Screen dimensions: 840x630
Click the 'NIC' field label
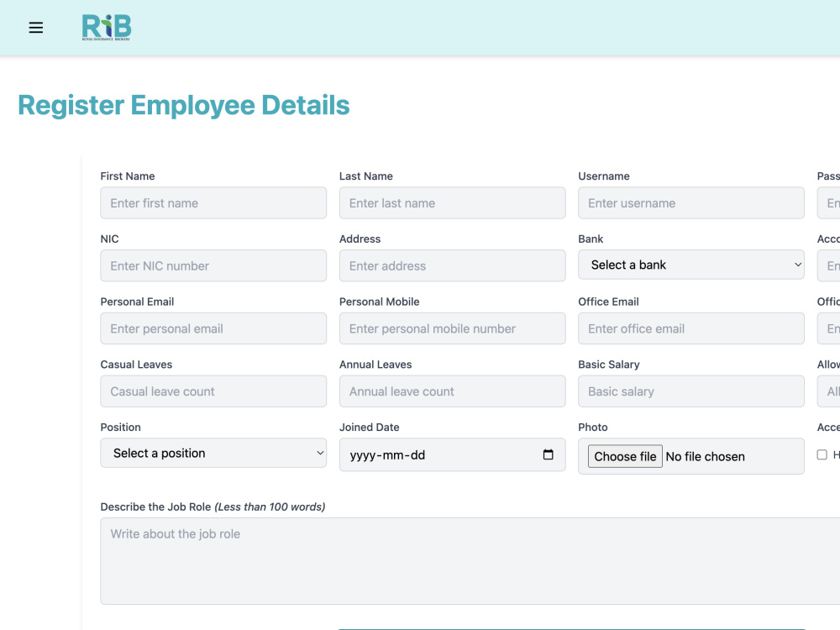[x=109, y=239]
